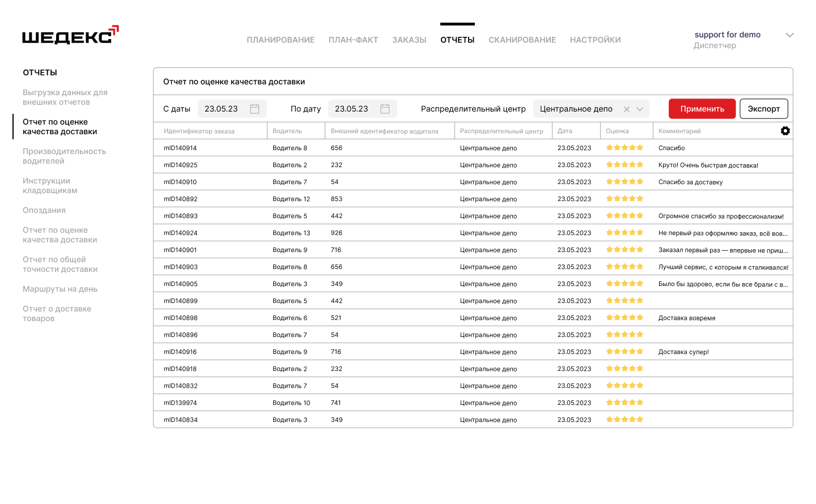This screenshot has height=504, width=816.
Task: Open the Опоздания report
Action: coord(44,210)
